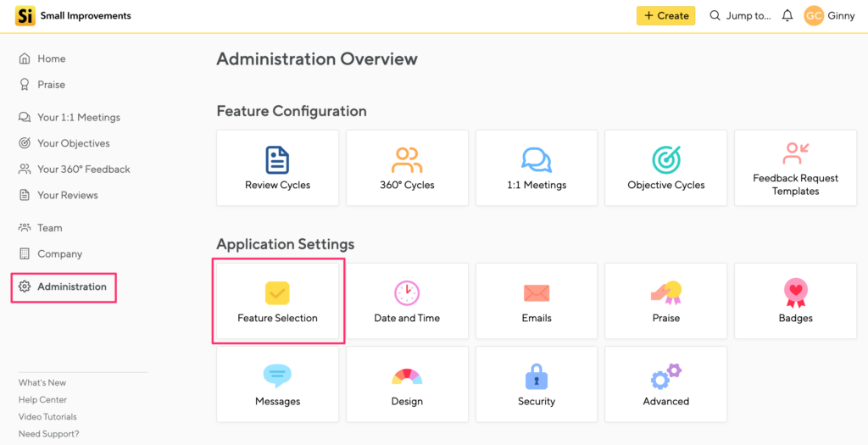The image size is (868, 445).
Task: Open Your 1:1 Meetings sidebar item
Action: tap(79, 117)
